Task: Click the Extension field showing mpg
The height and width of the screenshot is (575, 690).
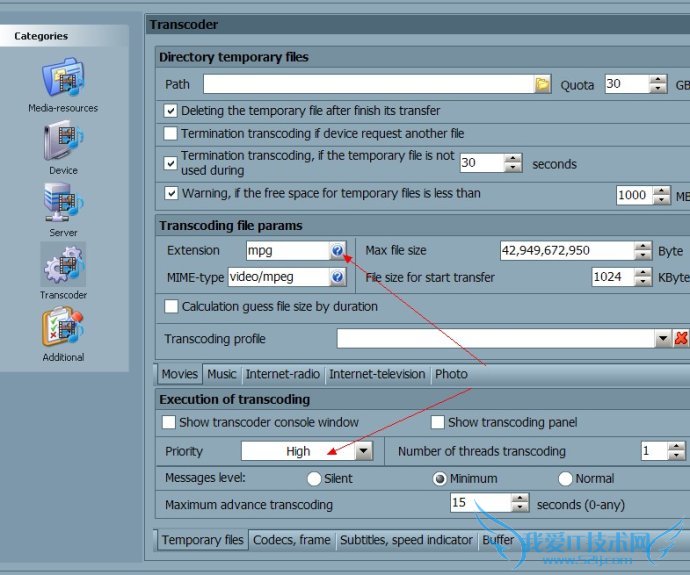Action: tap(288, 251)
